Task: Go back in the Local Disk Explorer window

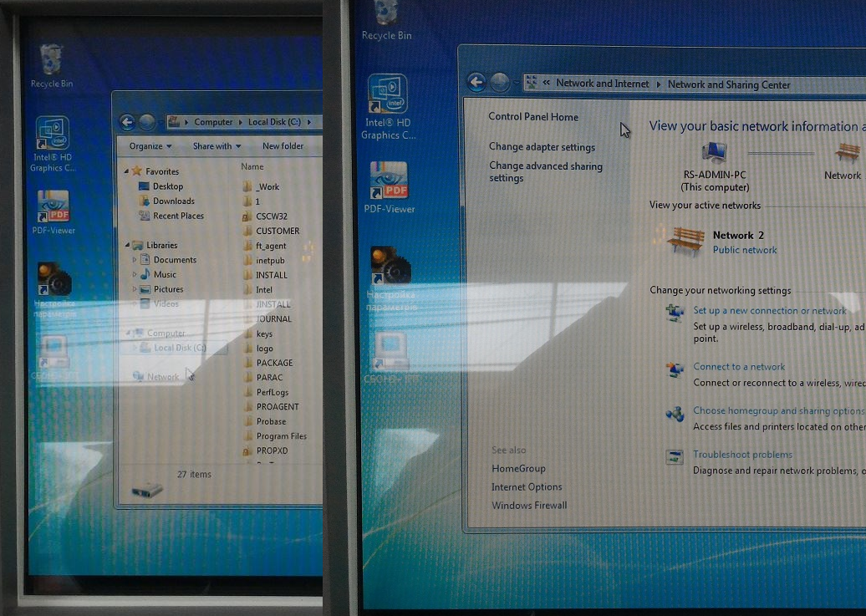Action: (x=127, y=121)
